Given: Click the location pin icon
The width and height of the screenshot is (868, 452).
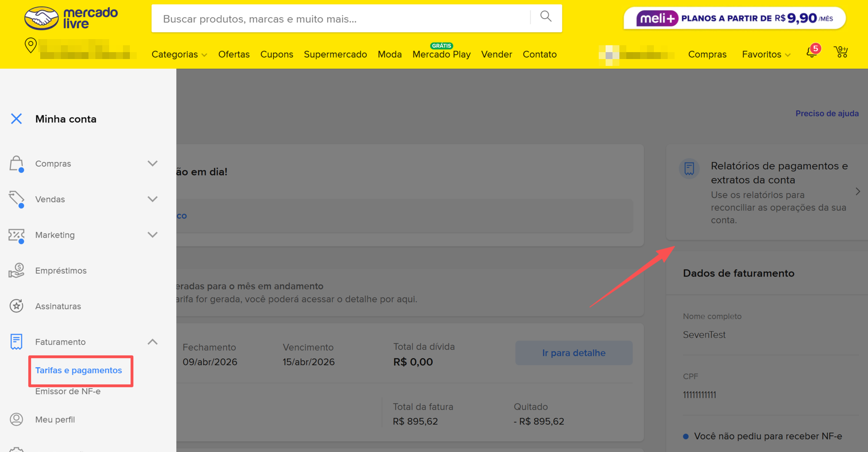Looking at the screenshot, I should pos(31,46).
